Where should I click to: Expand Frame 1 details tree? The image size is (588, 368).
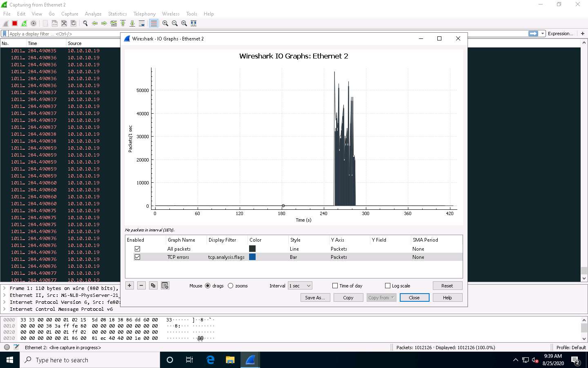(x=4, y=288)
